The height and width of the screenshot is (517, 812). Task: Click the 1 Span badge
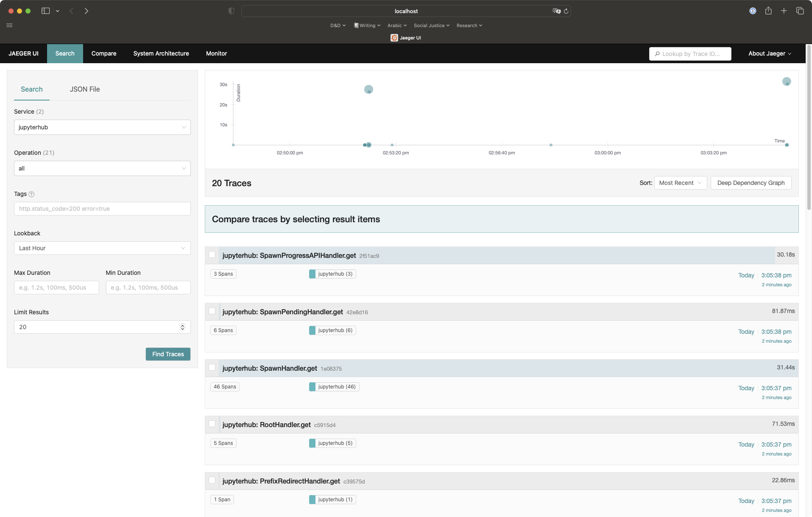click(222, 500)
